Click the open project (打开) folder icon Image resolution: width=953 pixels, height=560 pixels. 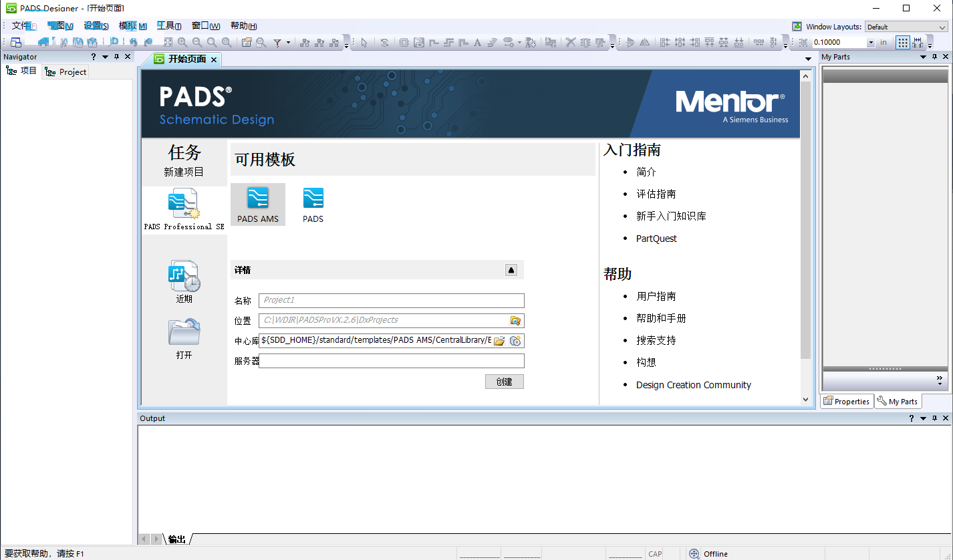(184, 332)
